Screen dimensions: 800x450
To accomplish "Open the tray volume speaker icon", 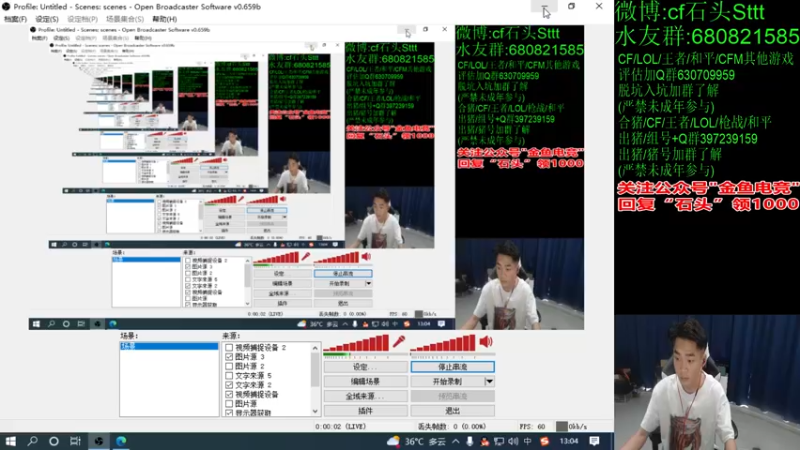I will point(513,441).
